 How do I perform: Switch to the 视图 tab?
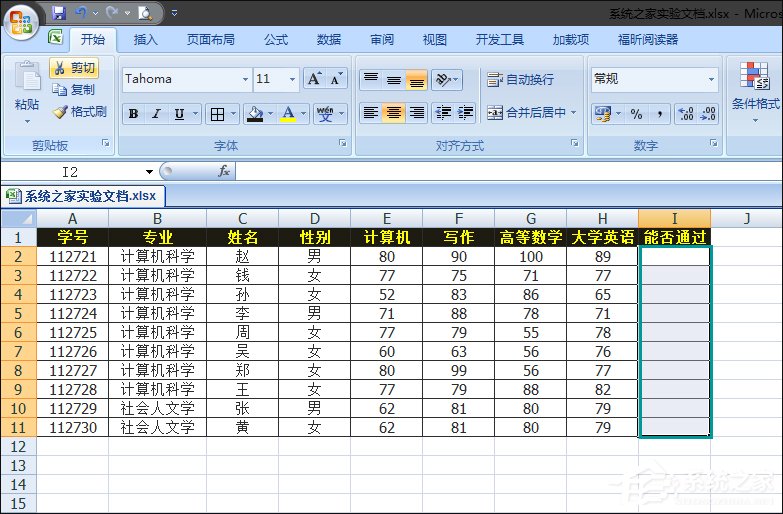(x=434, y=40)
